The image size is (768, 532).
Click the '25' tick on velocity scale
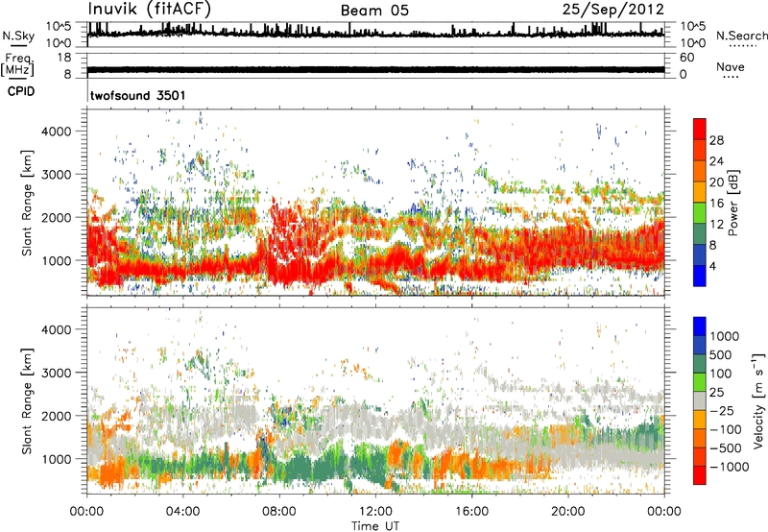pyautogui.click(x=717, y=392)
